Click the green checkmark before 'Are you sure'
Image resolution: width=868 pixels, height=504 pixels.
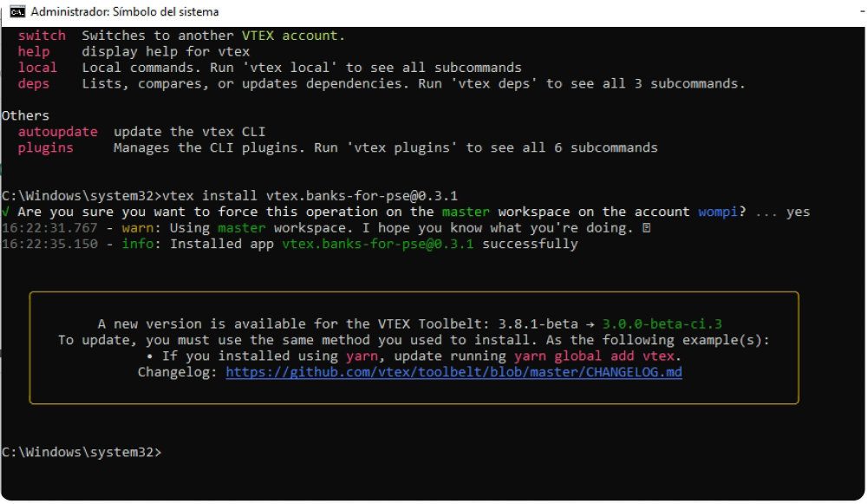pos(6,213)
